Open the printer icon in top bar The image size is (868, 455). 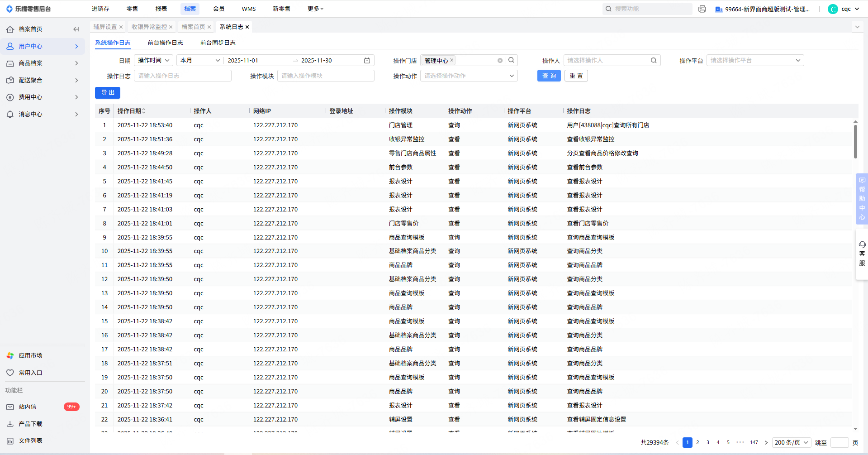click(x=702, y=9)
